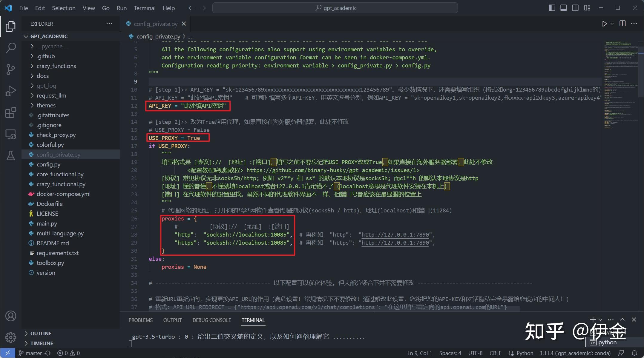Run the Python file with the play button
The width and height of the screenshot is (644, 358).
pos(604,24)
